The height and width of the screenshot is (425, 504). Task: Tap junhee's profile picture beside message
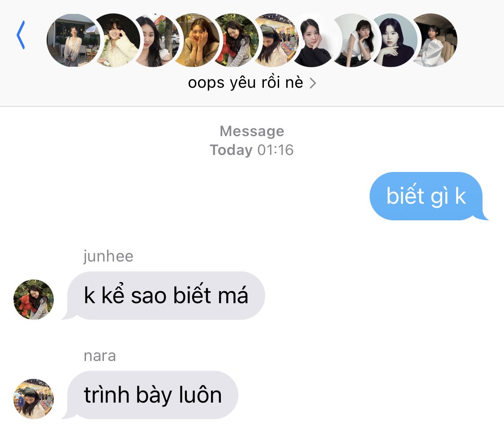click(34, 300)
